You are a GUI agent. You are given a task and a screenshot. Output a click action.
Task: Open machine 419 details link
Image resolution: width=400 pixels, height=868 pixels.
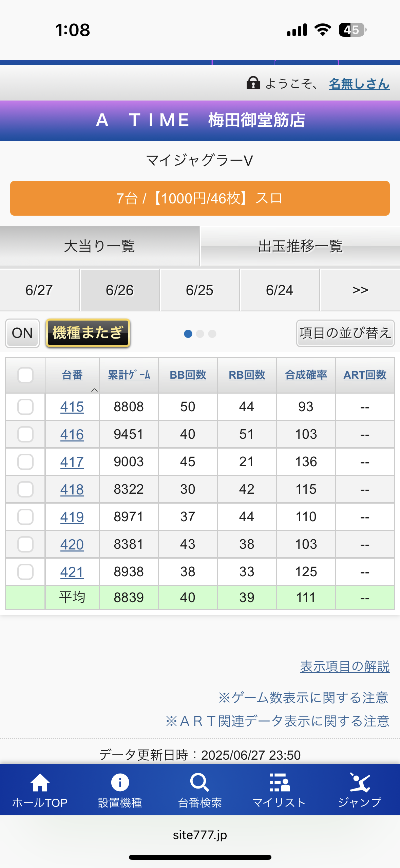point(72,517)
